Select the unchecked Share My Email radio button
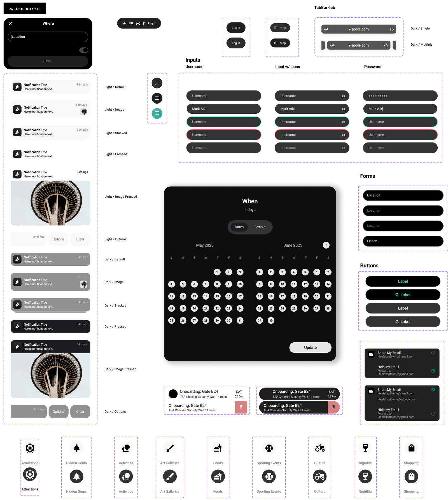 click(x=433, y=353)
